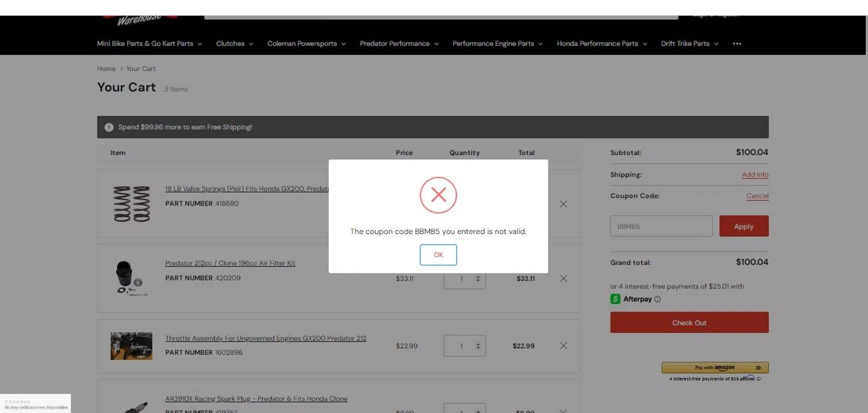Viewport: 868px width, 413px height.
Task: Open Honda Performance Parts menu
Action: (597, 43)
